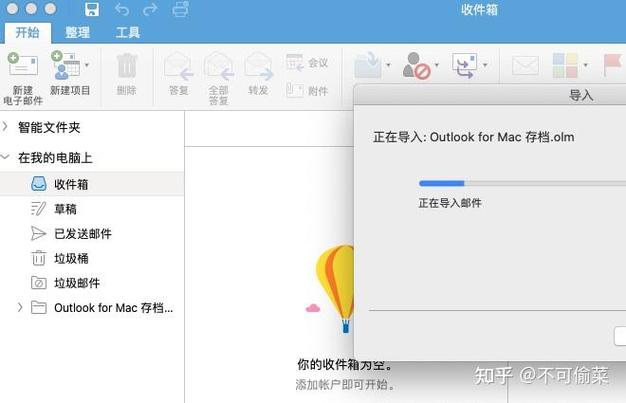The image size is (626, 403).
Task: Open the 垃圾邮件 folder
Action: click(x=92, y=283)
